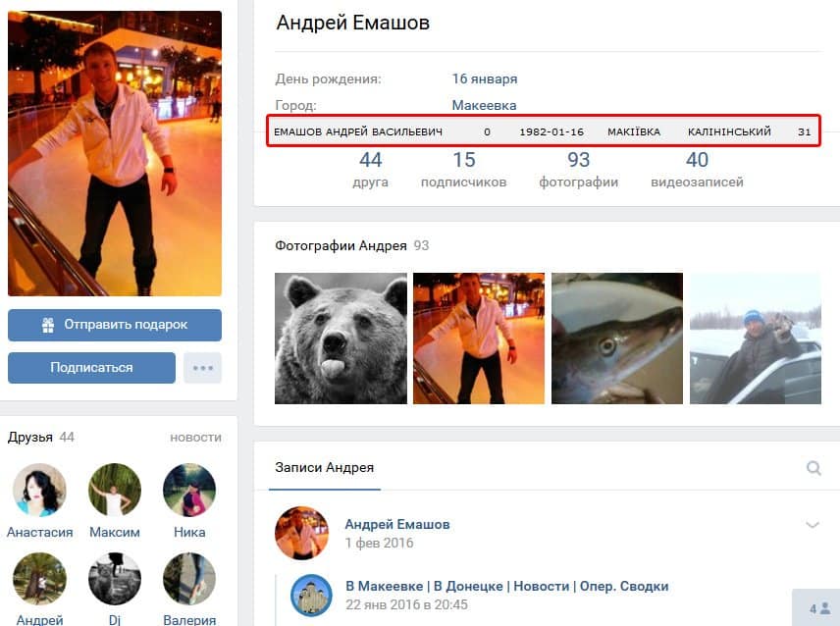
Task: Click the Подписаться button
Action: coord(91,368)
